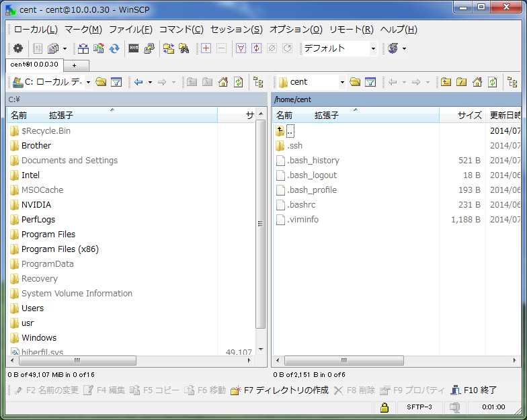Go to remote home directory icon
This screenshot has width=527, height=420.
(x=477, y=82)
